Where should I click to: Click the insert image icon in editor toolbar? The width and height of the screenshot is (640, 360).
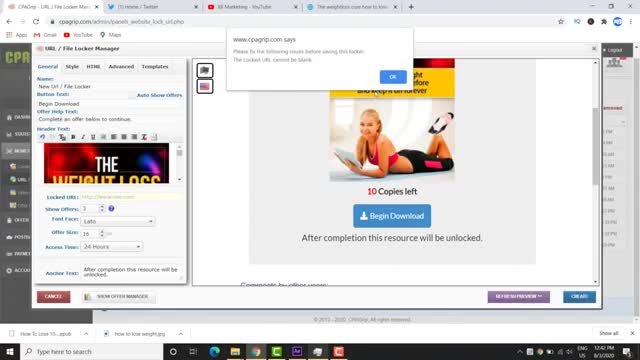click(154, 137)
